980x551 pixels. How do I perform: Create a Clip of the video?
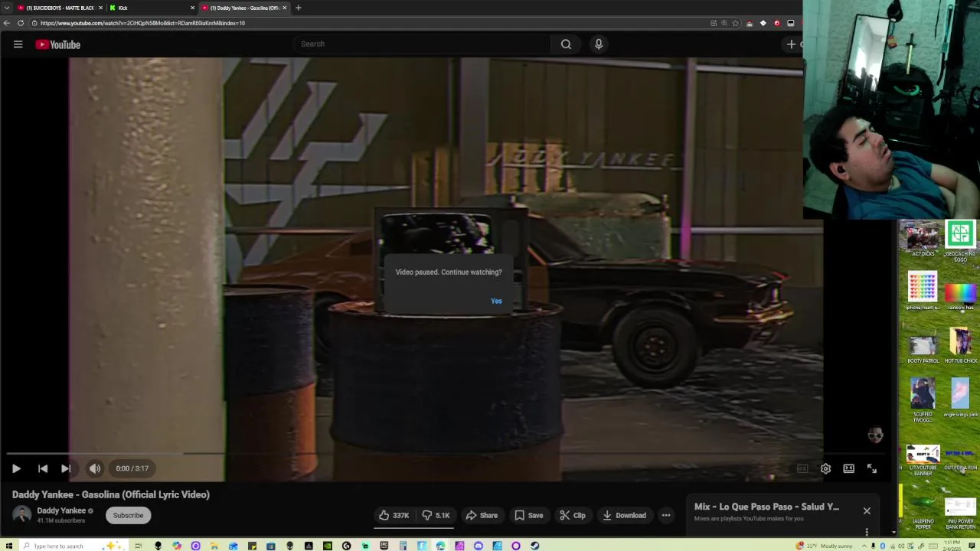click(x=573, y=515)
